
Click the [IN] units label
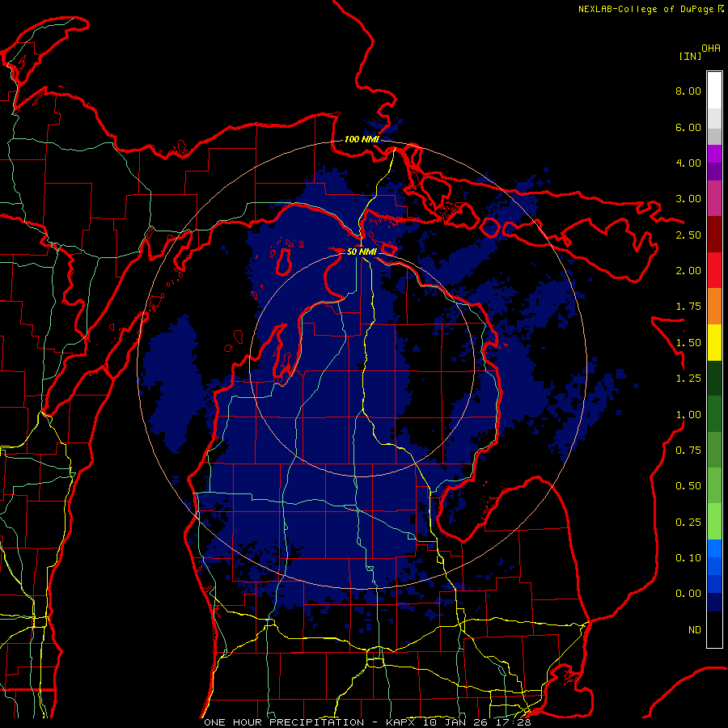pos(690,56)
